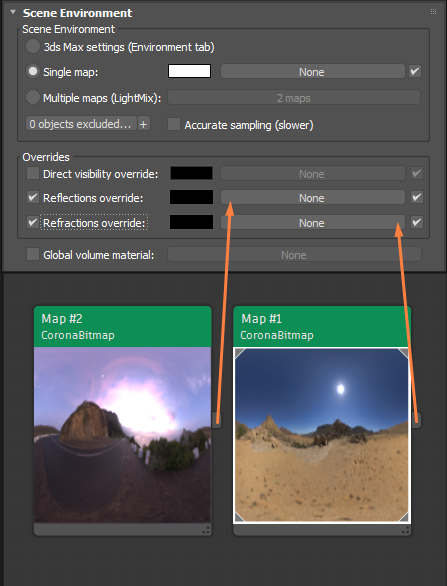Select the Single map radio button
This screenshot has width=447, height=586.
[x=33, y=71]
